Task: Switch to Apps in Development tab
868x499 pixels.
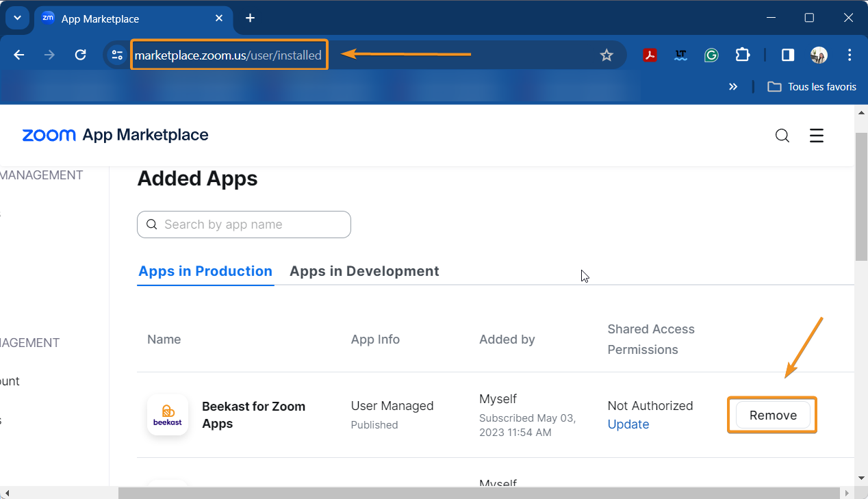Action: [x=364, y=271]
